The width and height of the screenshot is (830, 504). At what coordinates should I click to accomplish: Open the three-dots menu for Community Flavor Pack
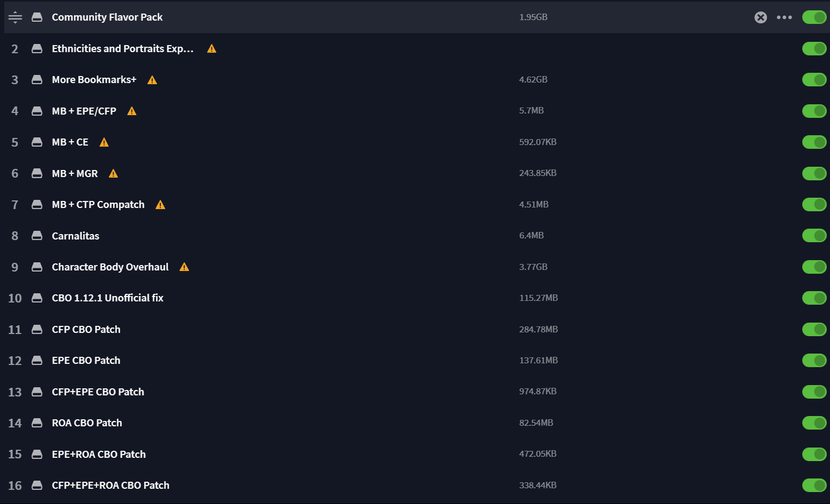tap(784, 17)
